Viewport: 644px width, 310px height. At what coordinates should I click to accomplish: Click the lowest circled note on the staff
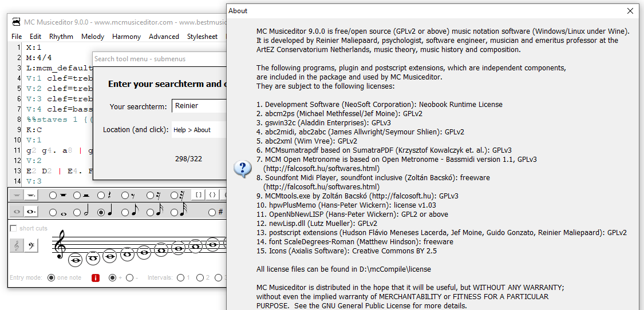tap(76, 260)
